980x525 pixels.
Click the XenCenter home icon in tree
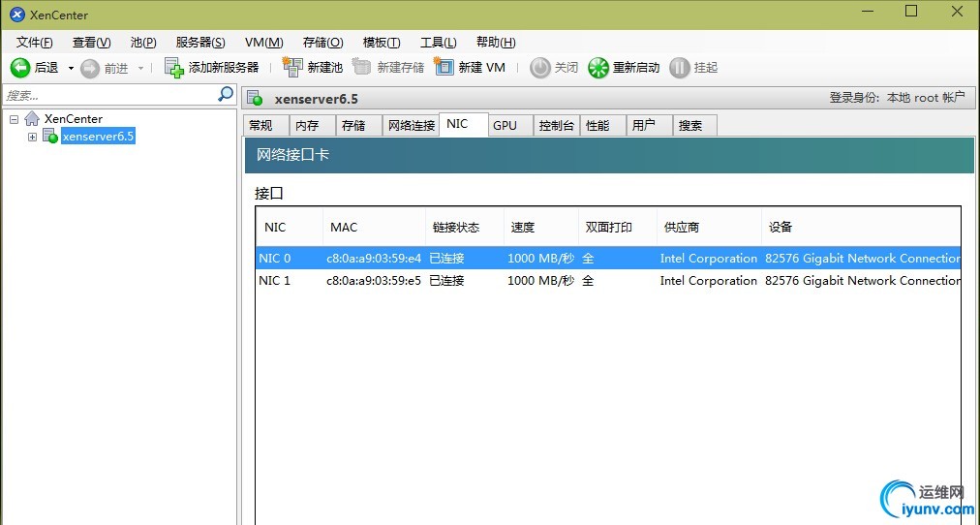[32, 119]
